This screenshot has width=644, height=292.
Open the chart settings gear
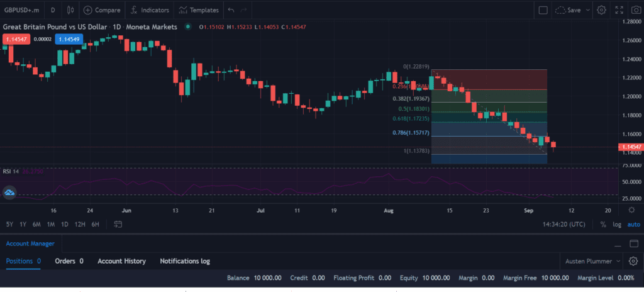602,10
